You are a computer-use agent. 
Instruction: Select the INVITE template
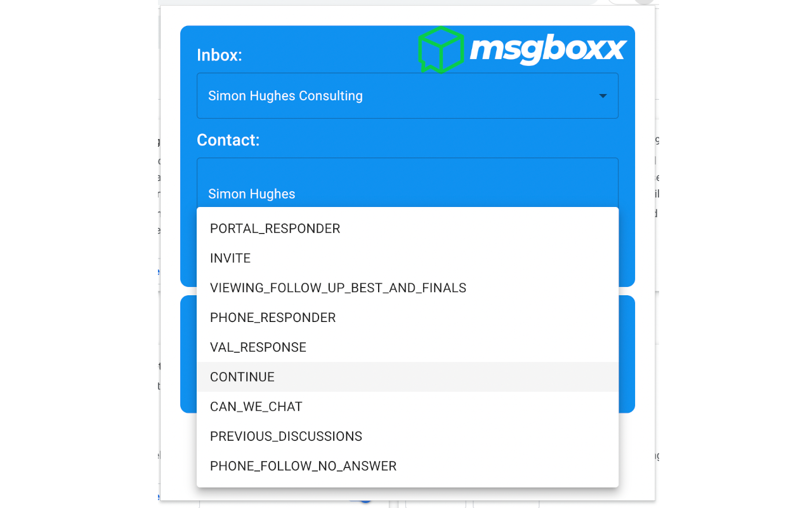[230, 258]
